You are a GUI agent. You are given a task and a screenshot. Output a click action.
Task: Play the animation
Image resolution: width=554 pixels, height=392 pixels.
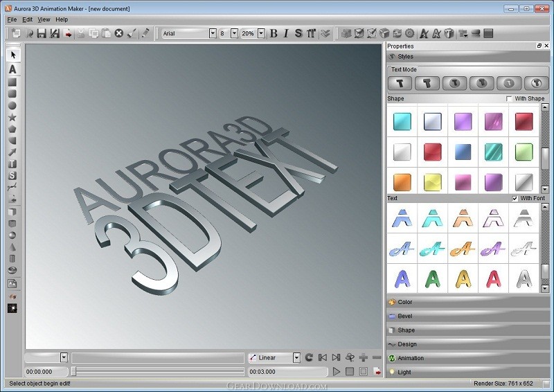tap(337, 371)
